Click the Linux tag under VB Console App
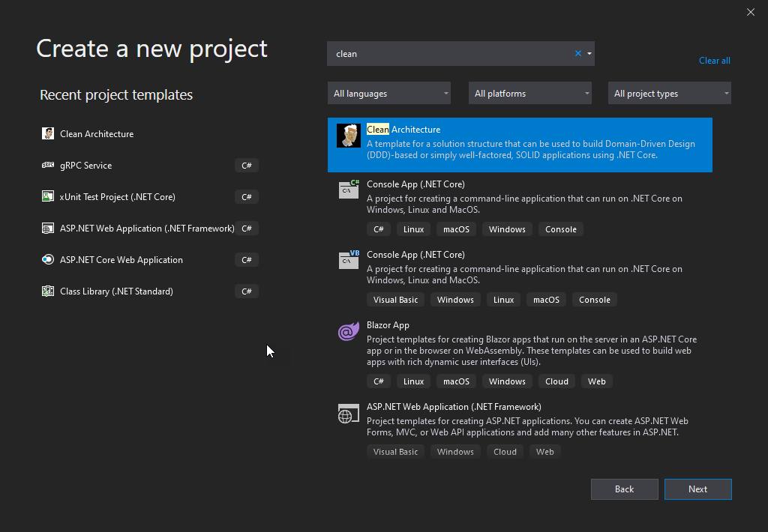 pyautogui.click(x=503, y=300)
